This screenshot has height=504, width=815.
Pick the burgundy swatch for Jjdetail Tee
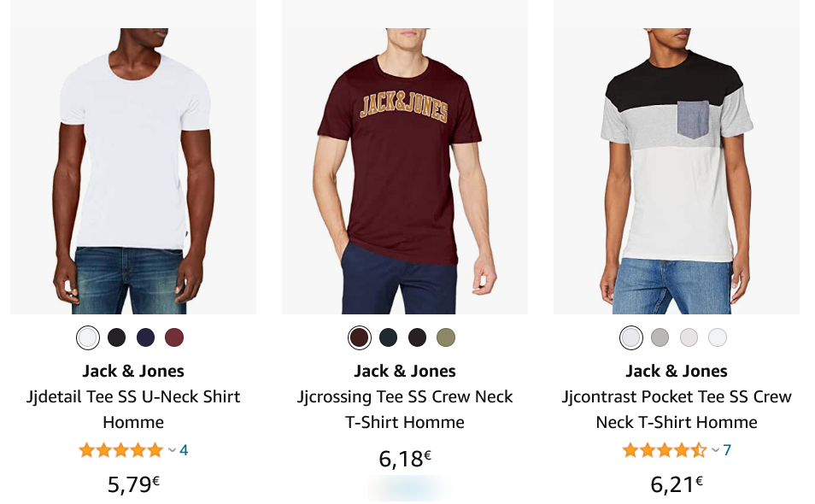(x=174, y=337)
